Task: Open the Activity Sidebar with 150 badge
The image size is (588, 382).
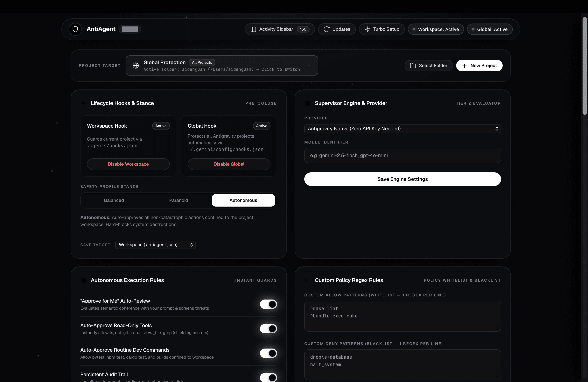Action: pos(280,29)
